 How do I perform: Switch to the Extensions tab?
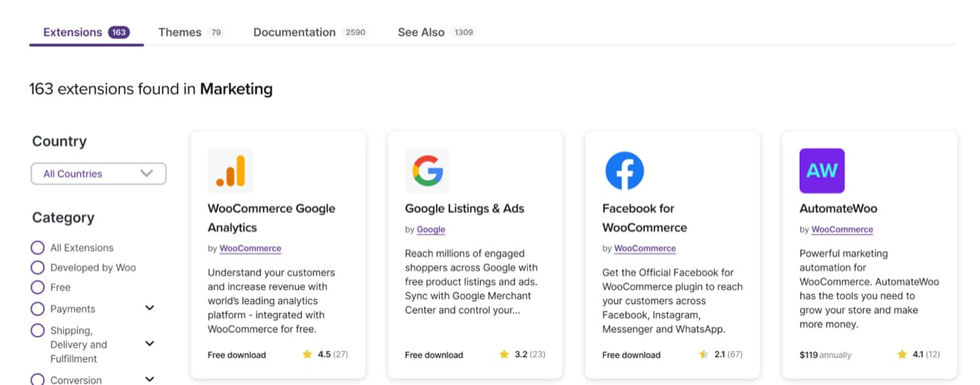[86, 32]
